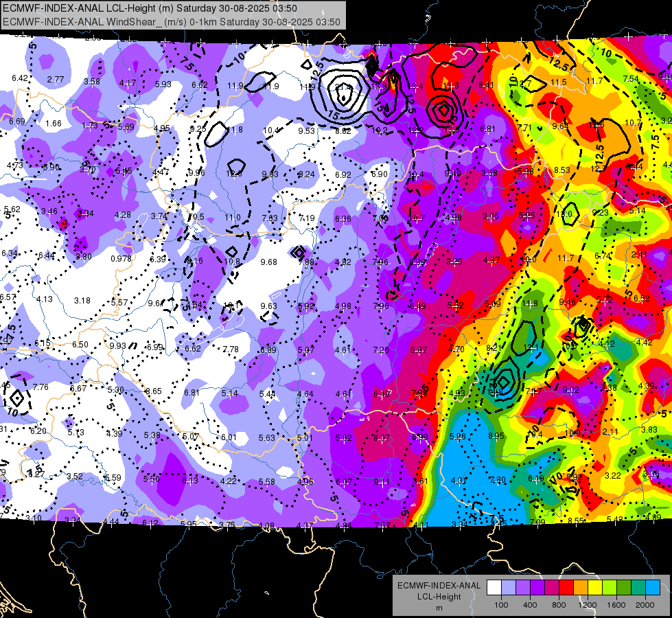Click the wind shear value '9.53'
Screen dimensions: 672x618
(306, 130)
